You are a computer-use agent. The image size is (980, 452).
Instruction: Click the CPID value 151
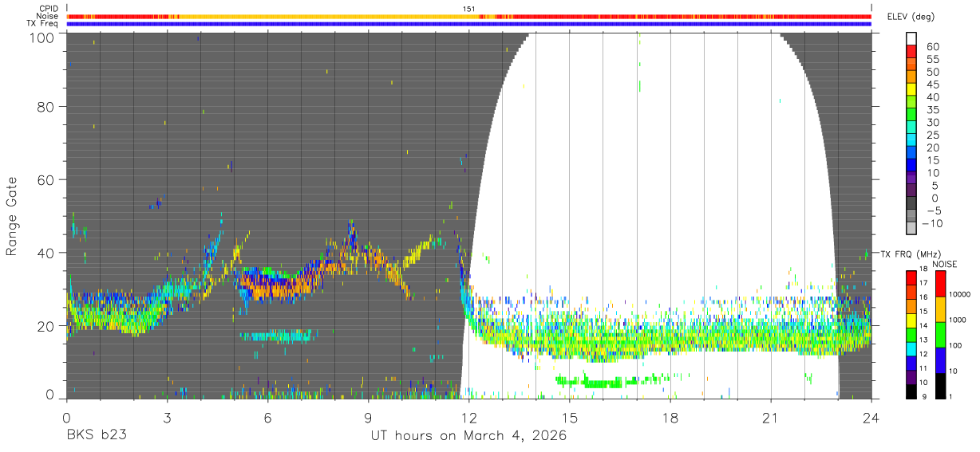[468, 9]
